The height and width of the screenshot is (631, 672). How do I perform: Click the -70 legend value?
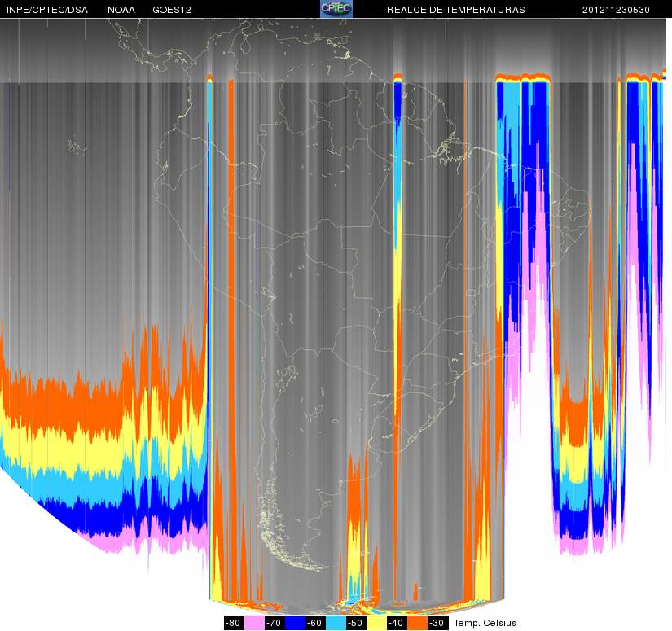pyautogui.click(x=275, y=623)
